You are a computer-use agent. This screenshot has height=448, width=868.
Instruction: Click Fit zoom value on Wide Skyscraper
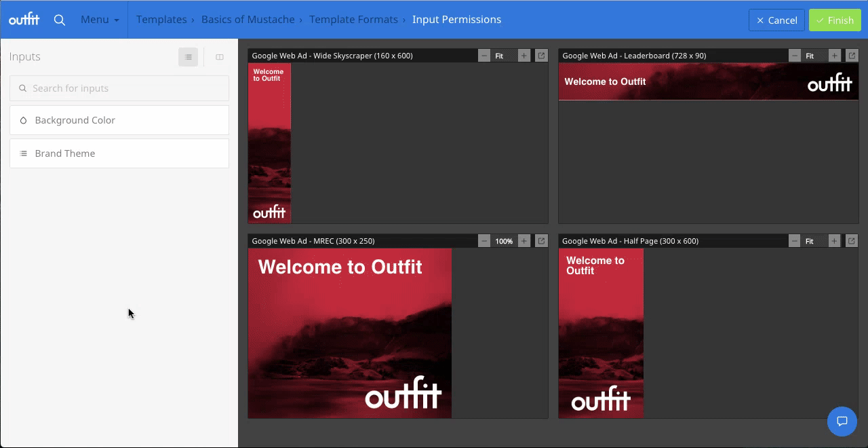(x=499, y=56)
